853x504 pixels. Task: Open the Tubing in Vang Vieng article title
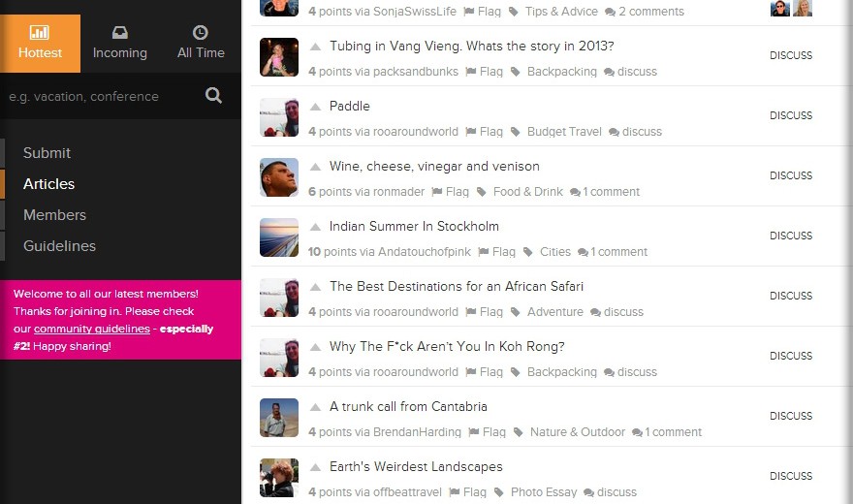(471, 47)
